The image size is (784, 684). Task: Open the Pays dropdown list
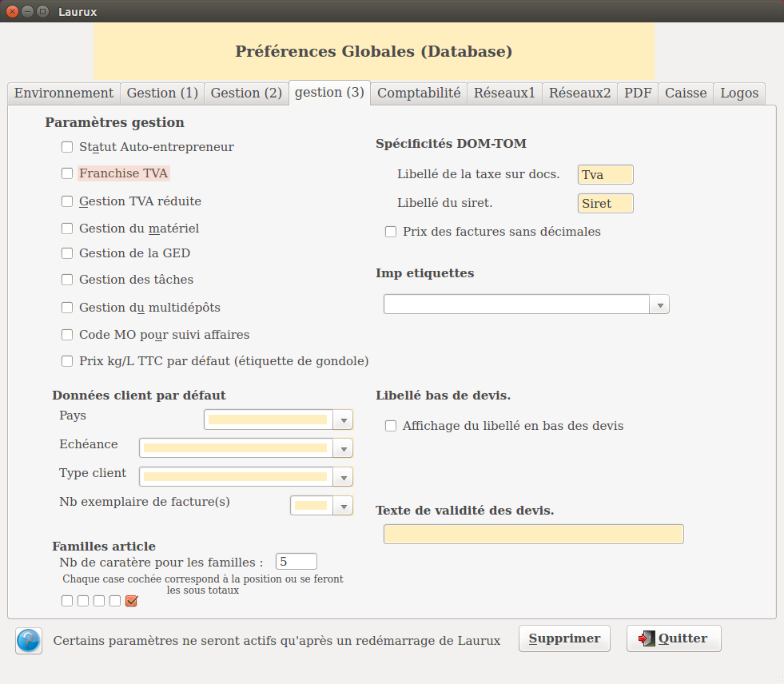click(x=344, y=420)
